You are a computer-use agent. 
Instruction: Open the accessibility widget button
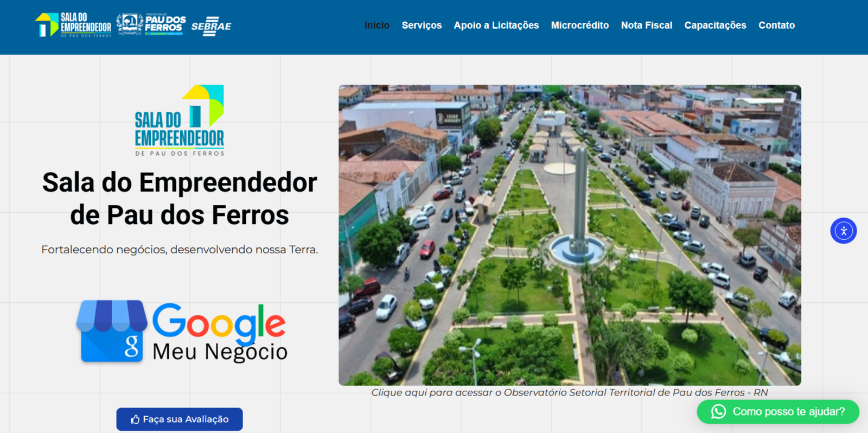pyautogui.click(x=844, y=231)
